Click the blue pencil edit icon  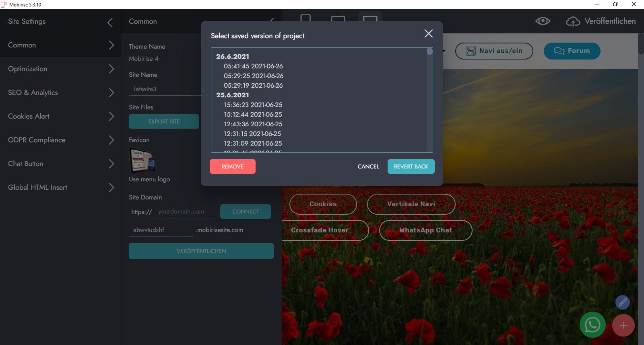point(622,302)
